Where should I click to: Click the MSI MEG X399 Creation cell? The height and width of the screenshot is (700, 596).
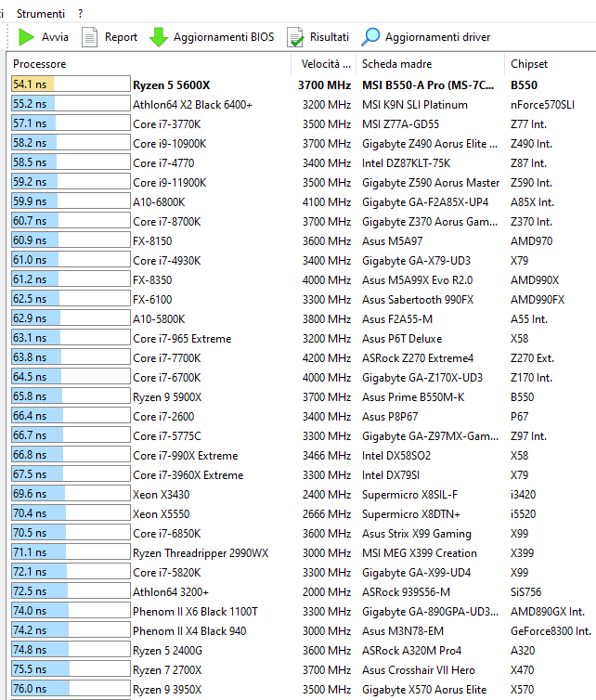click(420, 552)
